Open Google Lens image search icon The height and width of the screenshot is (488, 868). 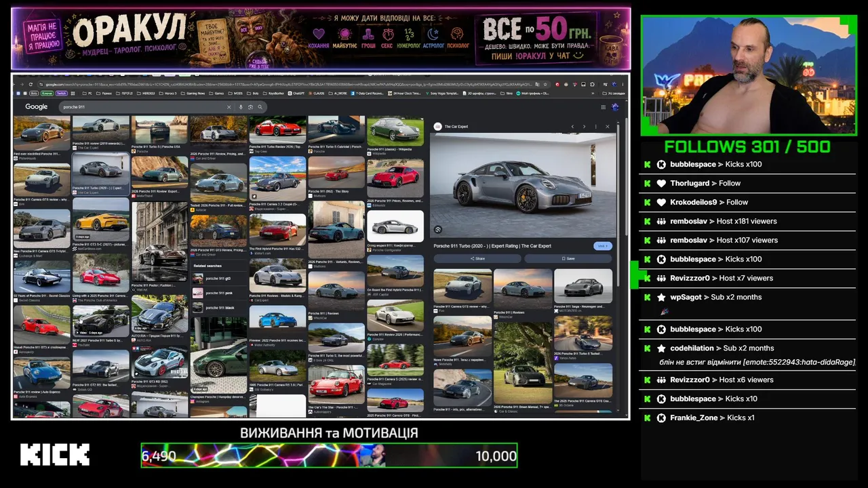pyautogui.click(x=250, y=107)
